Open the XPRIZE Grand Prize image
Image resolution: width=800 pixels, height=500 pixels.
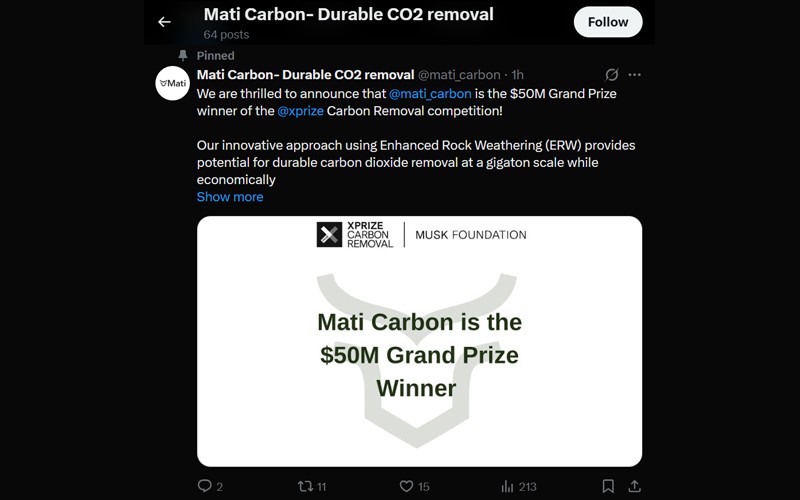(x=419, y=341)
